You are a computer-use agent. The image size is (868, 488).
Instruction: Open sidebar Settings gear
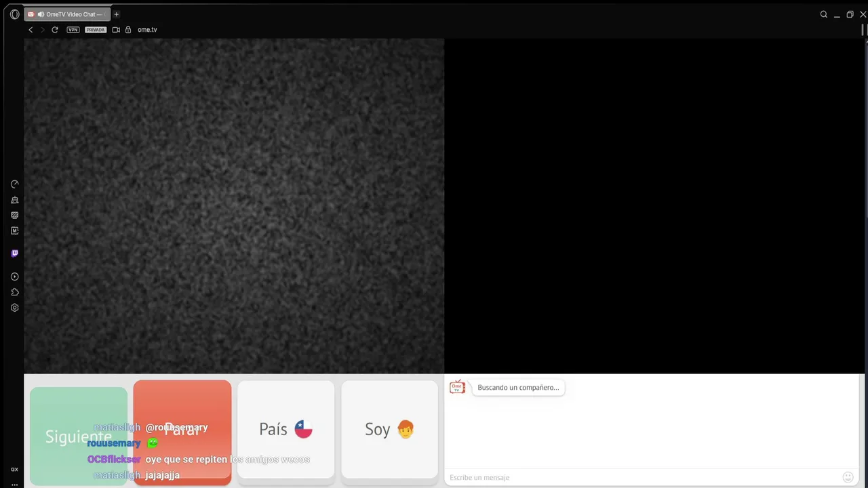(x=14, y=308)
